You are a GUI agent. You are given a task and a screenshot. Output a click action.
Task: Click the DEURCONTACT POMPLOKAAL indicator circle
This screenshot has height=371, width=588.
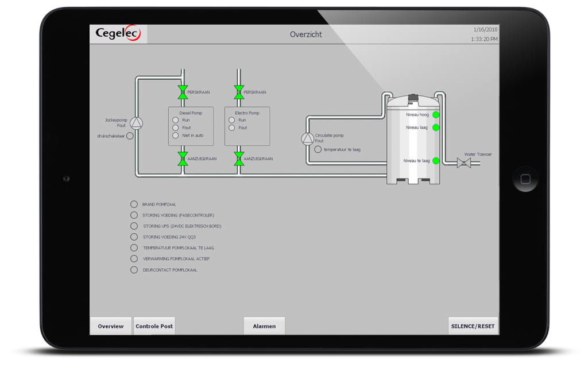click(x=134, y=270)
